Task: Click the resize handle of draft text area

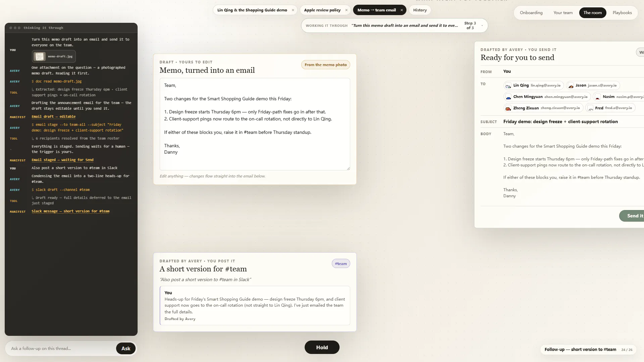Action: click(348, 168)
